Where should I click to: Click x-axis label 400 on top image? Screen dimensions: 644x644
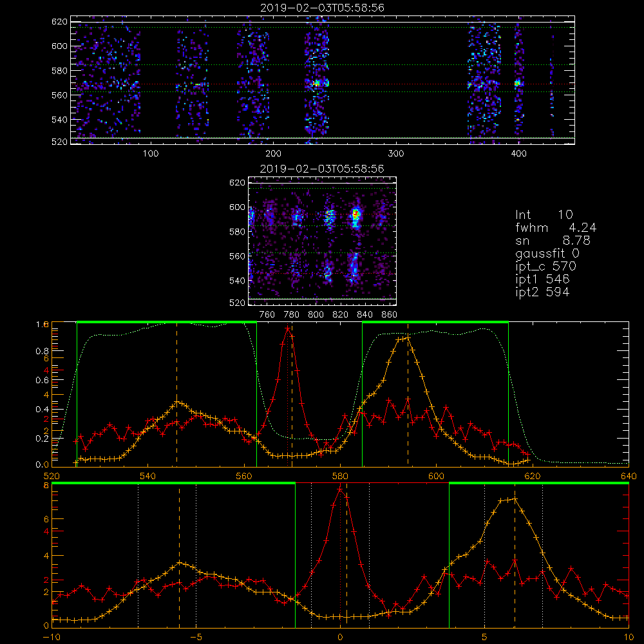518,154
